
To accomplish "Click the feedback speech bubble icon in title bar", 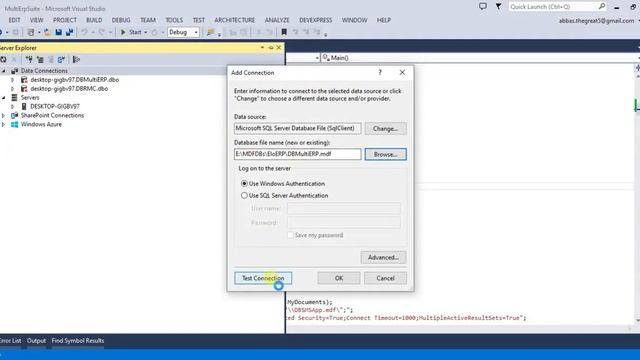I will tap(482, 7).
